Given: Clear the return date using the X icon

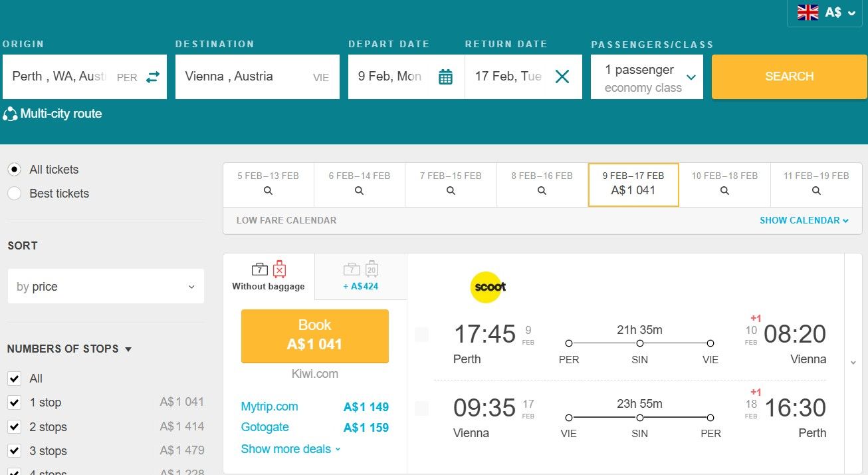Looking at the screenshot, I should tap(562, 77).
